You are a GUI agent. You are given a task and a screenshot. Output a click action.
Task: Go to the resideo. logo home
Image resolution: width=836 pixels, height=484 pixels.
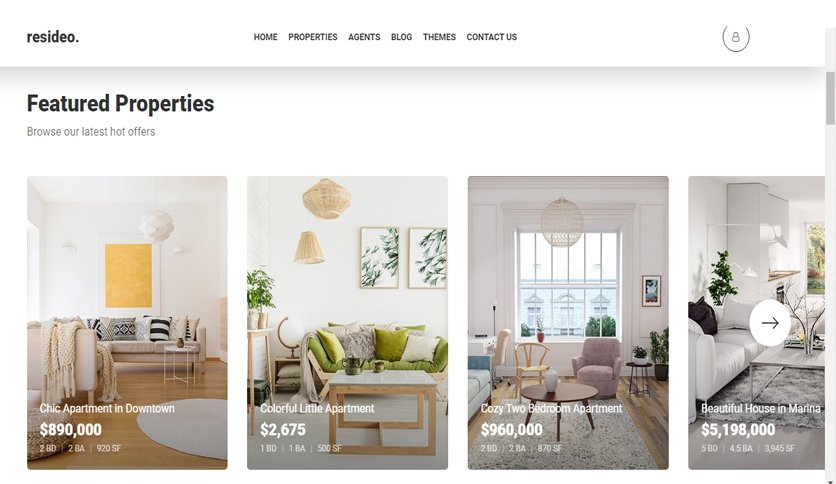pyautogui.click(x=53, y=37)
